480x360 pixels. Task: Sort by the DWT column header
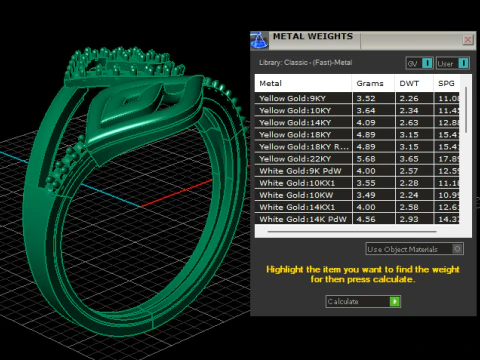coord(414,83)
